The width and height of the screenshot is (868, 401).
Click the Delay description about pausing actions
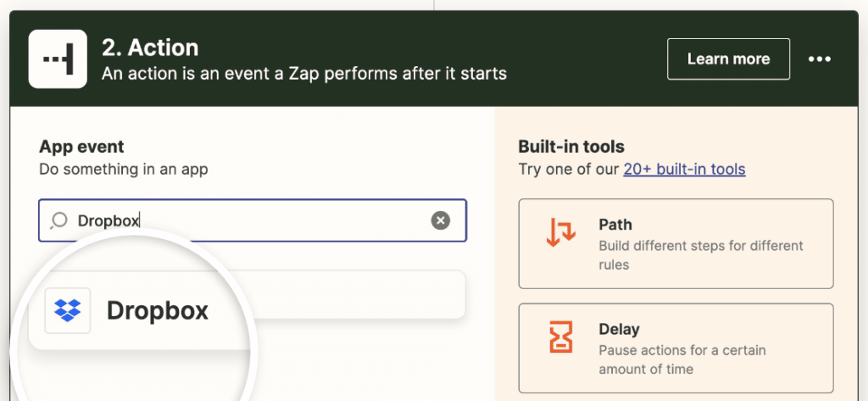click(x=682, y=359)
